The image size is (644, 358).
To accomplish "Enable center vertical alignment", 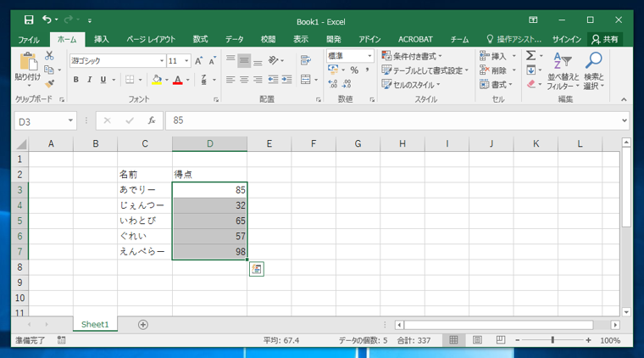I will pyautogui.click(x=244, y=61).
